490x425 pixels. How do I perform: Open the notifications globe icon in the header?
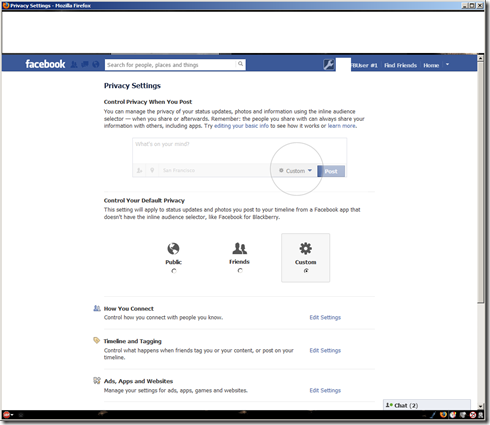[x=96, y=64]
